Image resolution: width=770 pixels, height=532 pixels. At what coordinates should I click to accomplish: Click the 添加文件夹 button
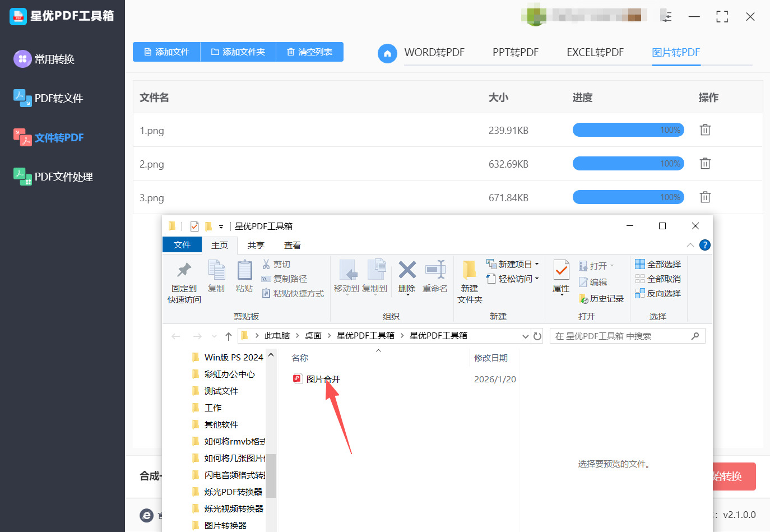pyautogui.click(x=238, y=52)
